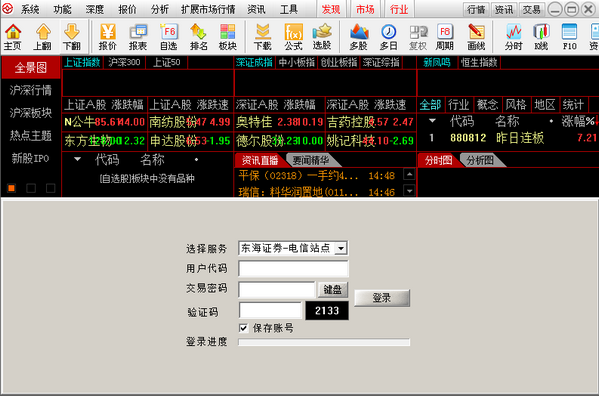This screenshot has width=599, height=396.
Task: Click the 登录 login button
Action: click(x=382, y=297)
